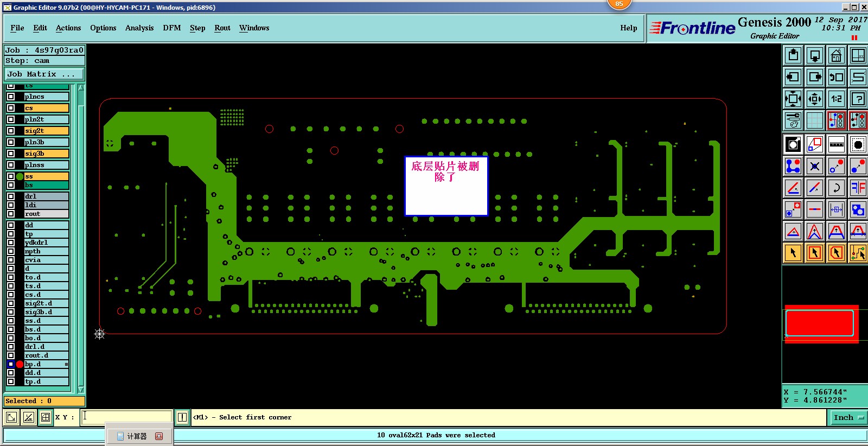The width and height of the screenshot is (868, 446).
Task: Click the ldi layer name button
Action: pyautogui.click(x=47, y=205)
